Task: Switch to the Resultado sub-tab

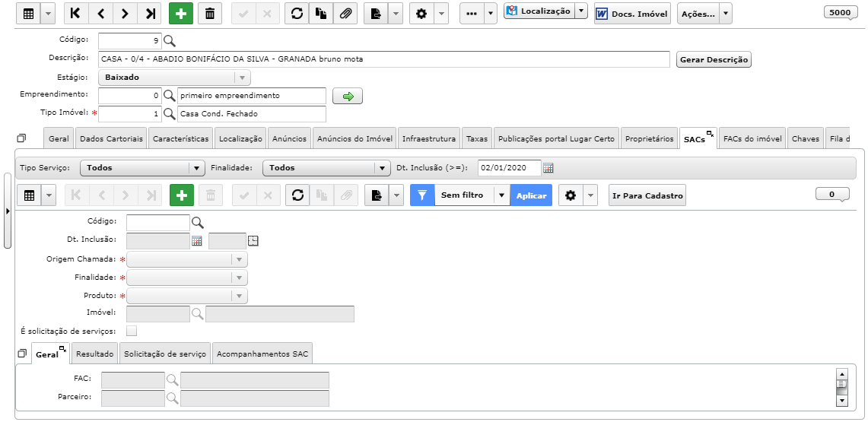Action: click(x=94, y=354)
